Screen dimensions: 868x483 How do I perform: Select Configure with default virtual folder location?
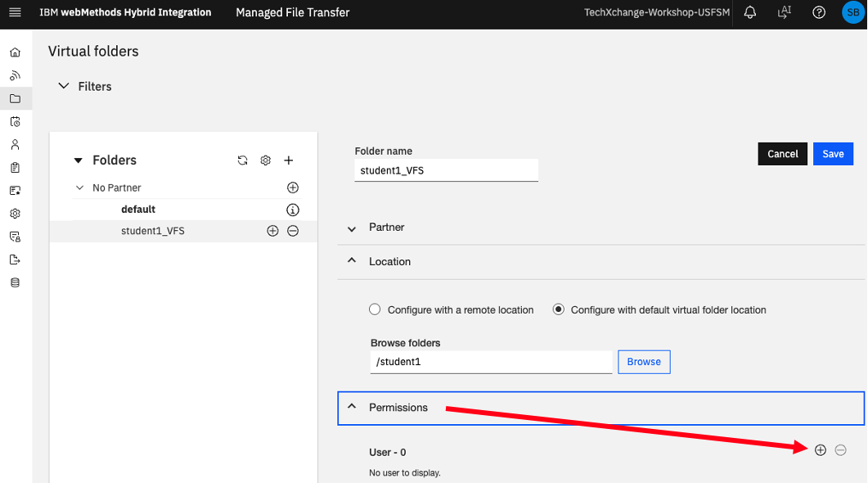click(x=559, y=309)
